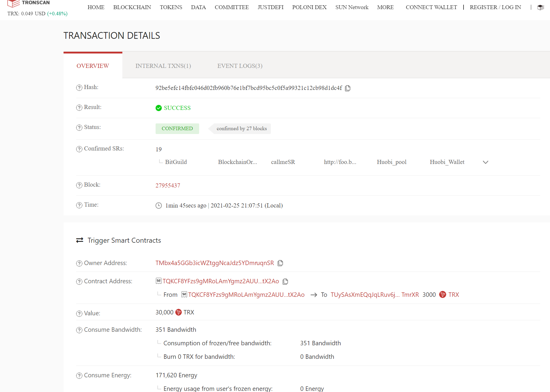Click the transaction hash text
This screenshot has height=392, width=550.
[x=249, y=88]
